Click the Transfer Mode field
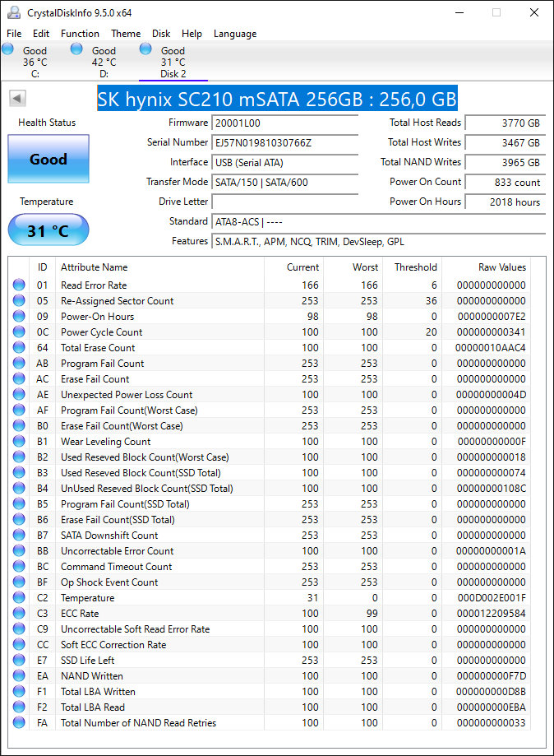The image size is (554, 756). (285, 183)
